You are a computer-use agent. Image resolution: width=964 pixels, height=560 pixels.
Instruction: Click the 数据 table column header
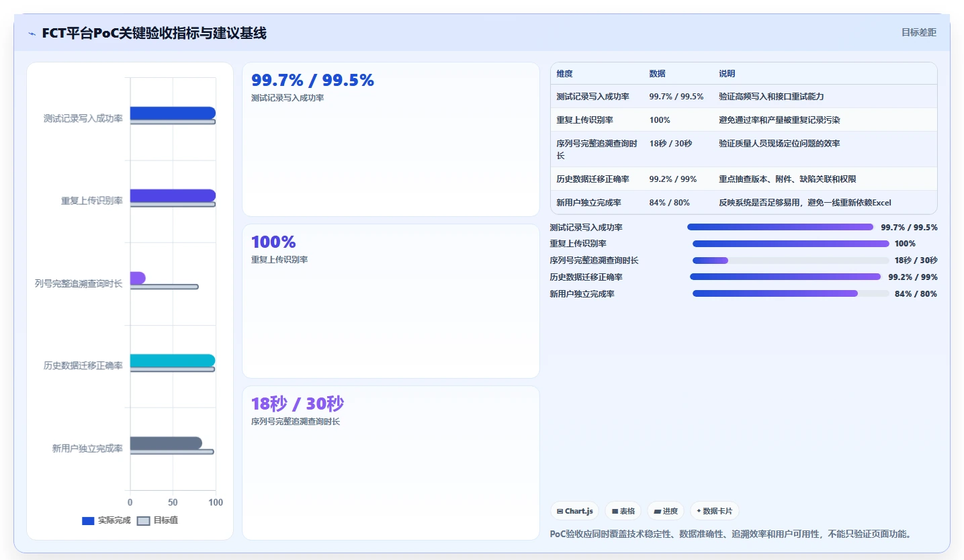pyautogui.click(x=658, y=74)
